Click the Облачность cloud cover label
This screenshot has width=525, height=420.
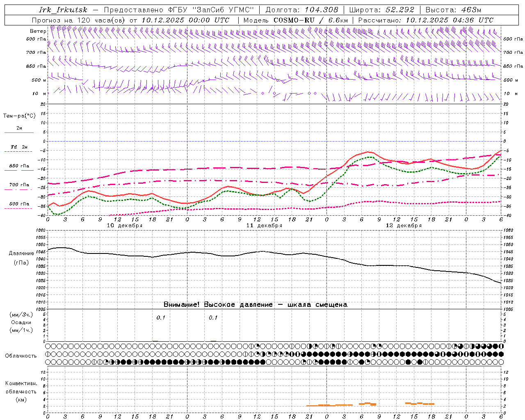21,356
